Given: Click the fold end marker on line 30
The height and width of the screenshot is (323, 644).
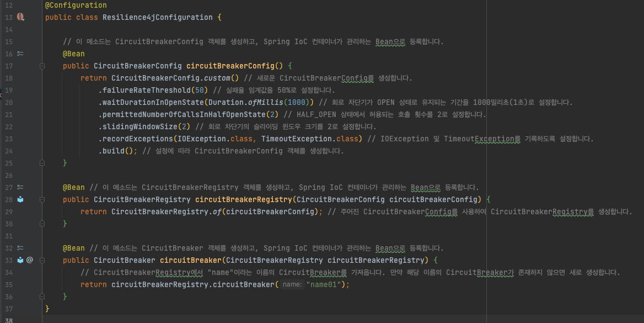Looking at the screenshot, I should pos(42,224).
